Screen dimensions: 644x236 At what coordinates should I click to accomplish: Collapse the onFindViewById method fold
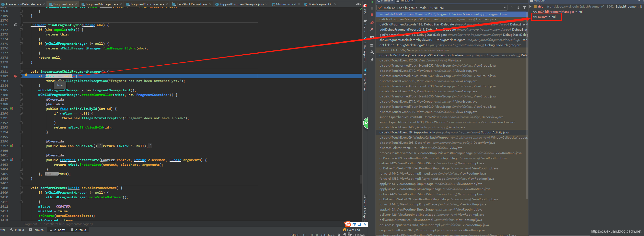pyautogui.click(x=21, y=109)
